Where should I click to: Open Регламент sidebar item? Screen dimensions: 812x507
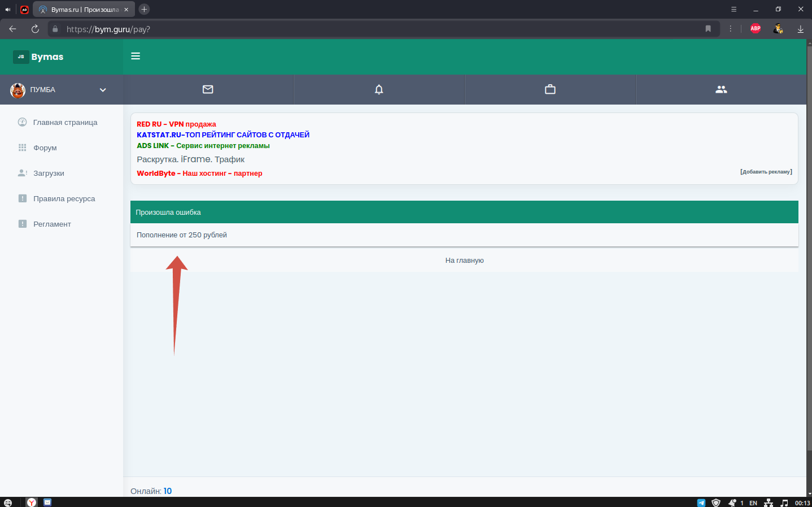[52, 224]
